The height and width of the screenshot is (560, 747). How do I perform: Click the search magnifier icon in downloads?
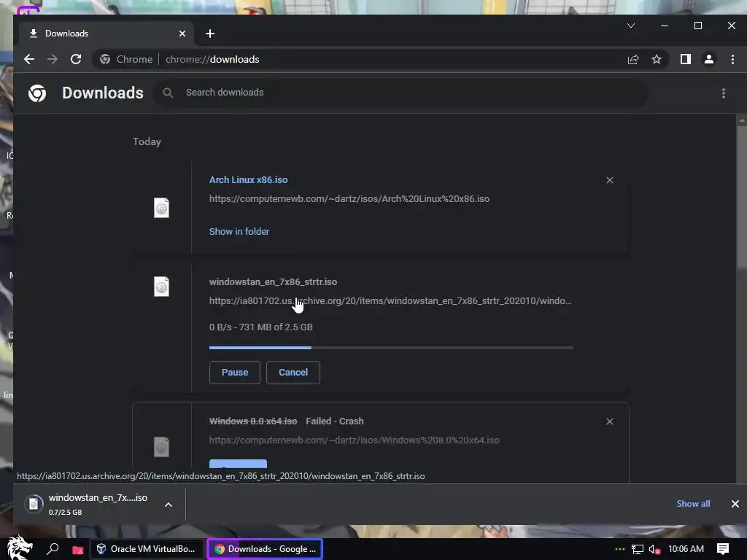tap(168, 93)
